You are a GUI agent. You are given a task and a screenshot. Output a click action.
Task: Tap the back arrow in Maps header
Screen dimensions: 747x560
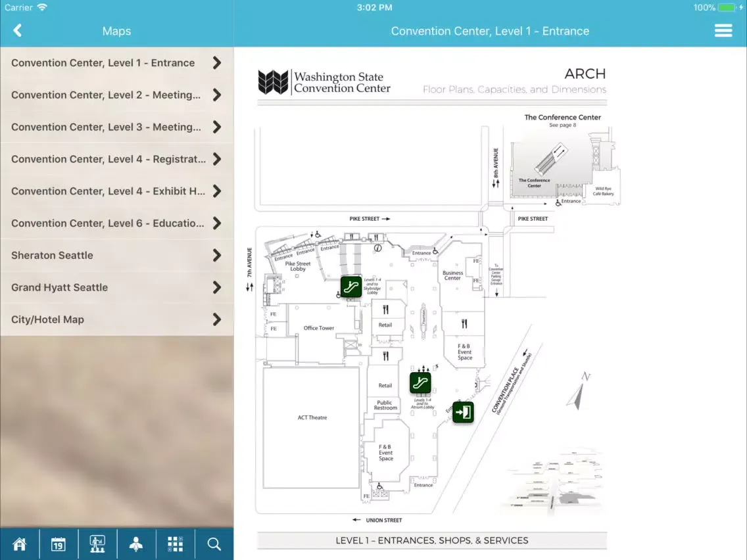[x=18, y=30]
